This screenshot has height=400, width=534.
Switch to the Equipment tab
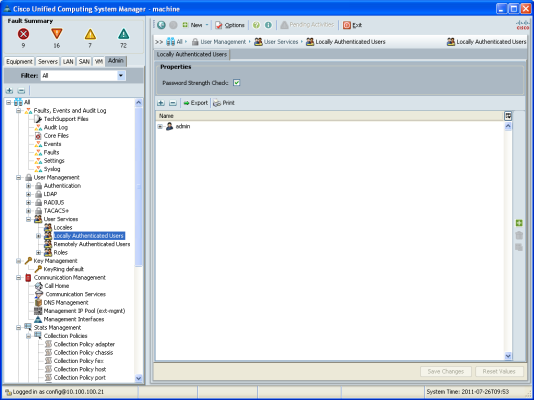pyautogui.click(x=19, y=62)
